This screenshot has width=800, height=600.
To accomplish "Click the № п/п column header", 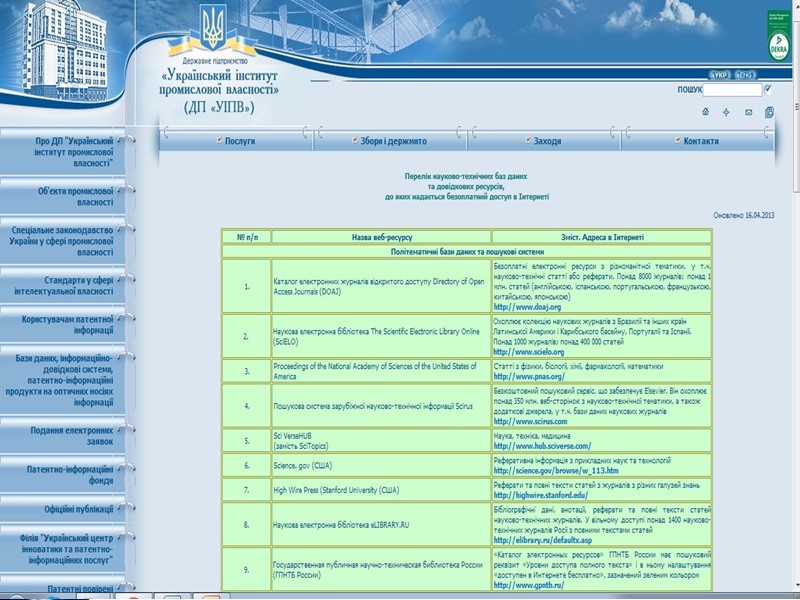I will coord(247,237).
